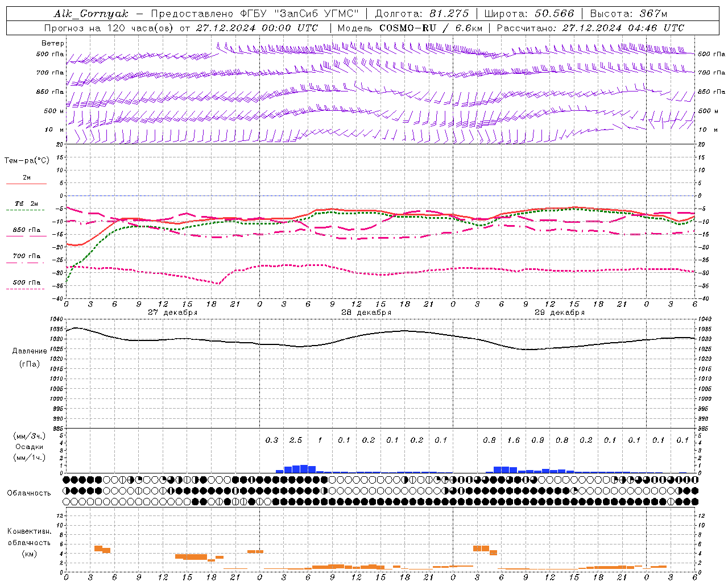The width and height of the screenshot is (728, 582).
Task: Click the Td 2м dew point legend entry
Action: point(26,203)
